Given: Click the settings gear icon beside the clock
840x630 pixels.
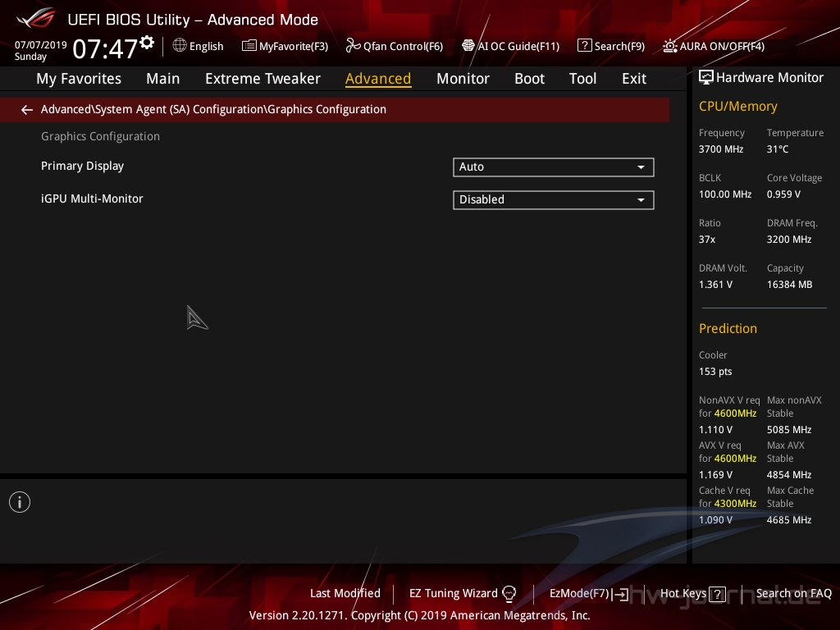Looking at the screenshot, I should 147,43.
